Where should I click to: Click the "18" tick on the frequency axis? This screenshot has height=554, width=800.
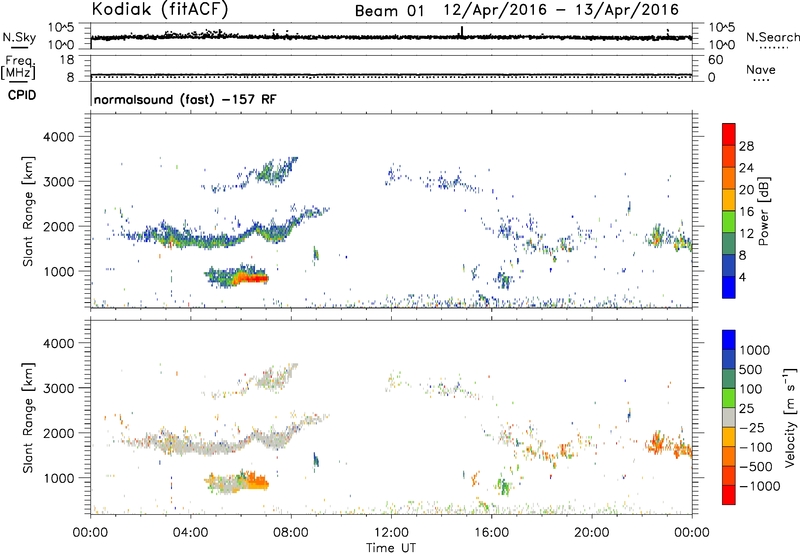(67, 60)
